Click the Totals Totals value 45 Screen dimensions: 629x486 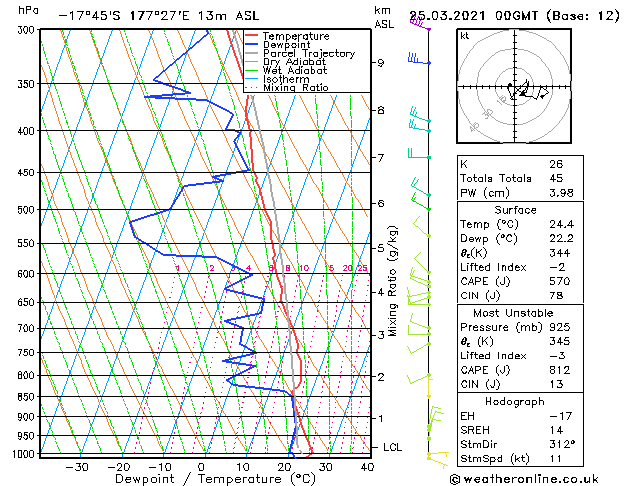pyautogui.click(x=556, y=178)
